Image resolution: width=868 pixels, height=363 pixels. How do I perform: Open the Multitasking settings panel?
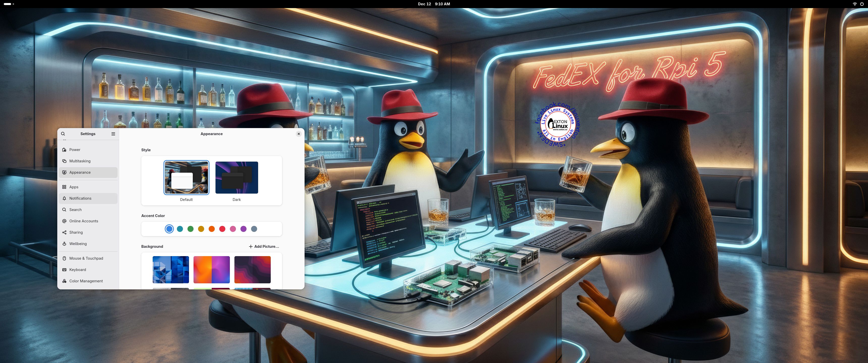(x=88, y=161)
